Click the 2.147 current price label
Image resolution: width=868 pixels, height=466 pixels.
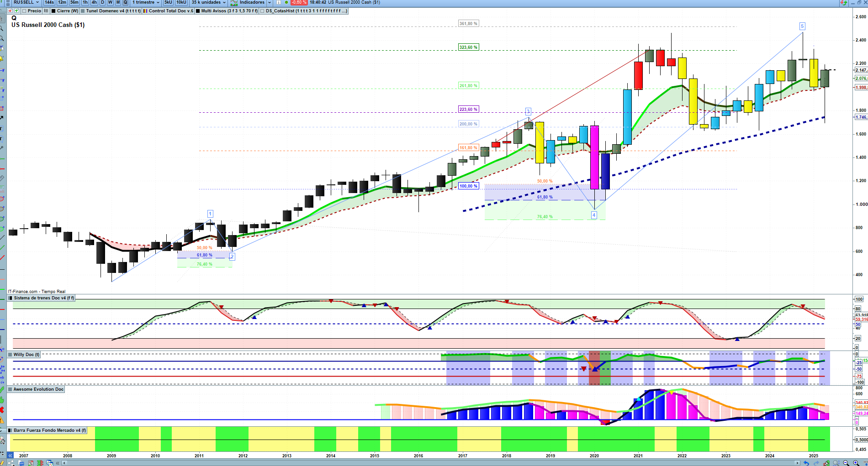click(x=861, y=70)
